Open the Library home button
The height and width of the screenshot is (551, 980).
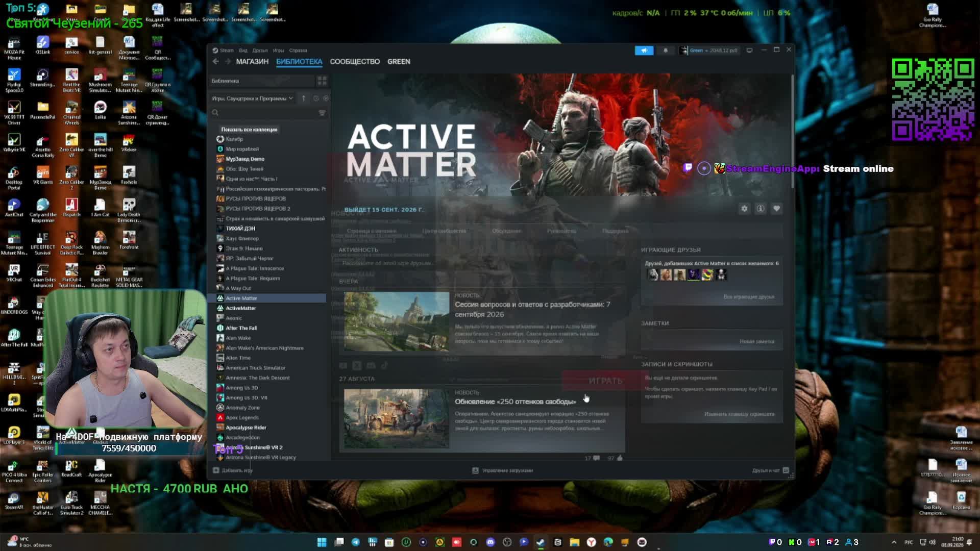tap(262, 81)
